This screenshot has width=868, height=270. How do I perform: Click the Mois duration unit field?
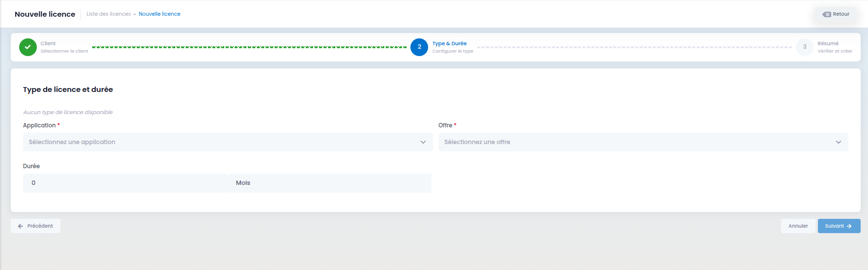[330, 183]
